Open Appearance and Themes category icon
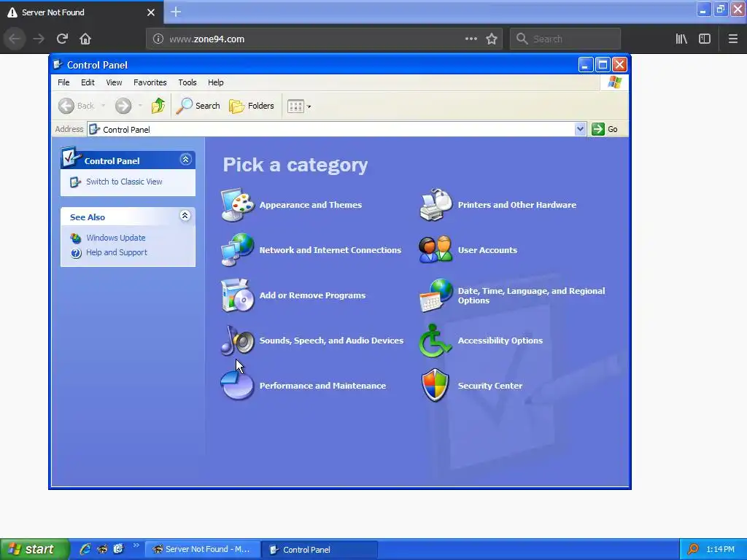The height and width of the screenshot is (560, 747). (x=238, y=205)
